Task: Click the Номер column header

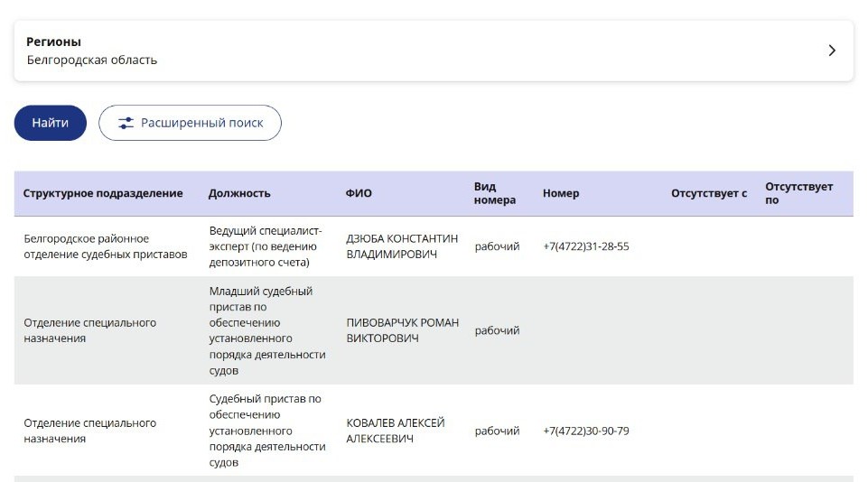Action: [x=561, y=193]
